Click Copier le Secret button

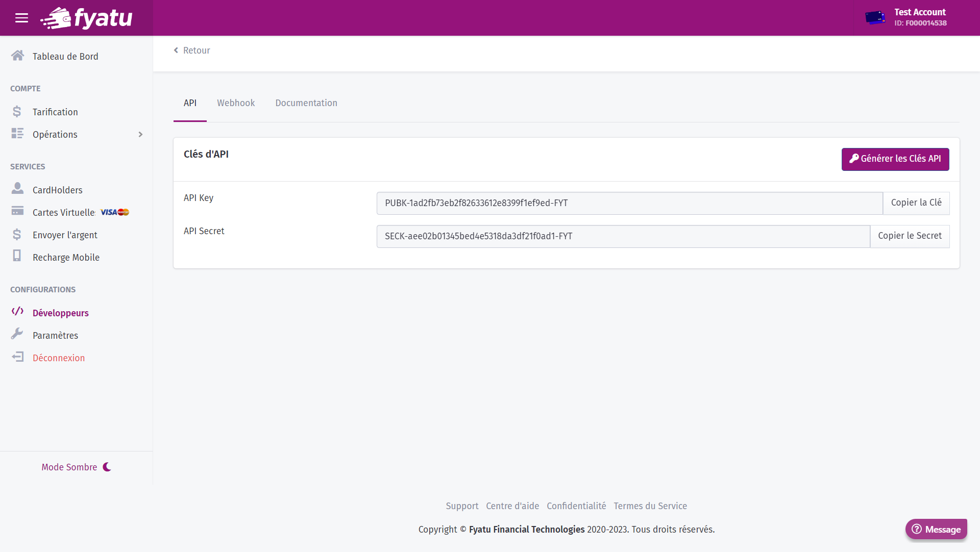coord(910,236)
